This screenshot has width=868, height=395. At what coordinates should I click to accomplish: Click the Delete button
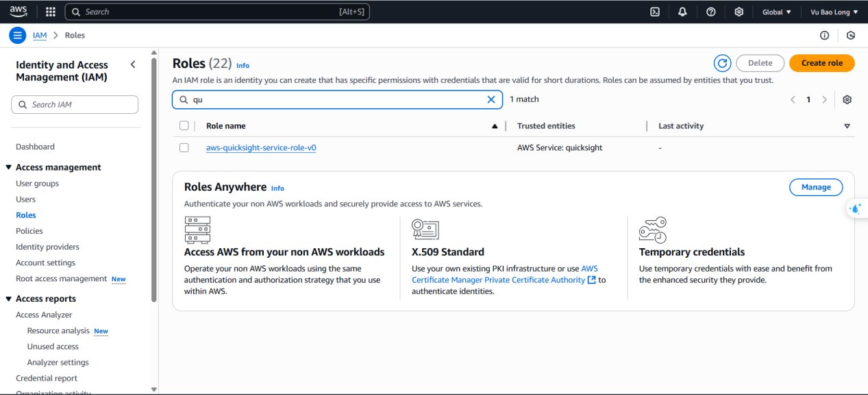(760, 63)
